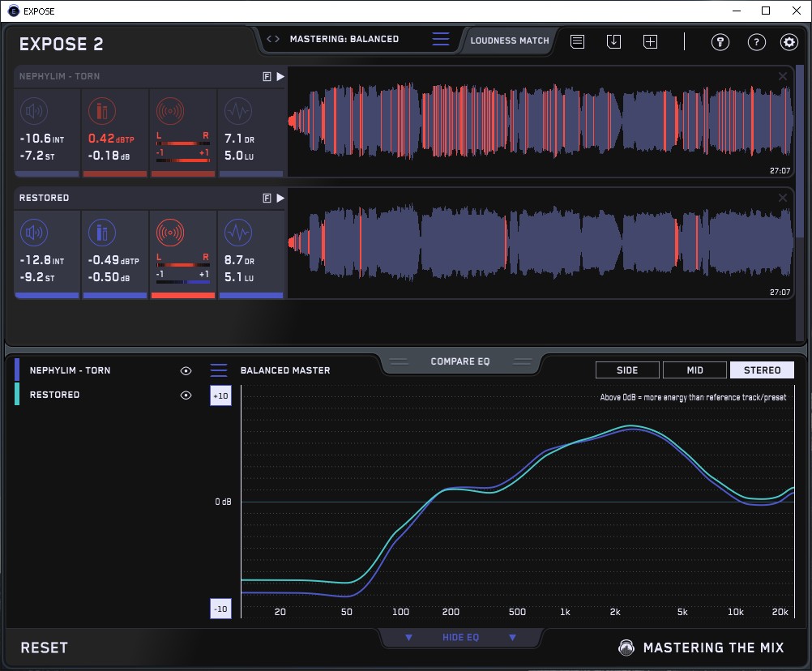
Task: Switch EQ view to Side
Action: click(x=627, y=370)
